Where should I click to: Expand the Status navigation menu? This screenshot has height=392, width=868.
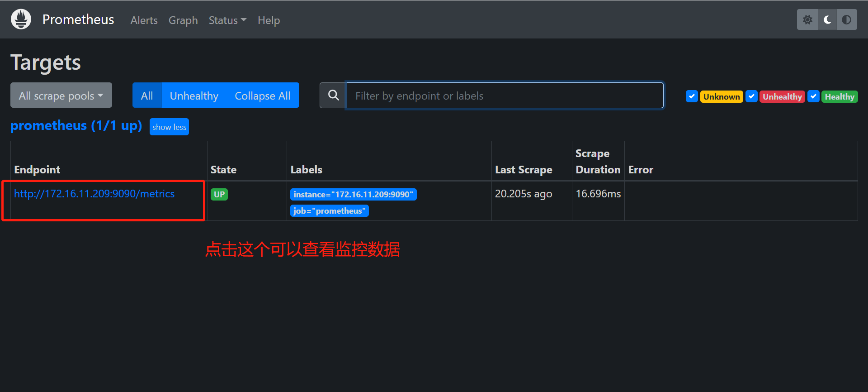coord(227,20)
